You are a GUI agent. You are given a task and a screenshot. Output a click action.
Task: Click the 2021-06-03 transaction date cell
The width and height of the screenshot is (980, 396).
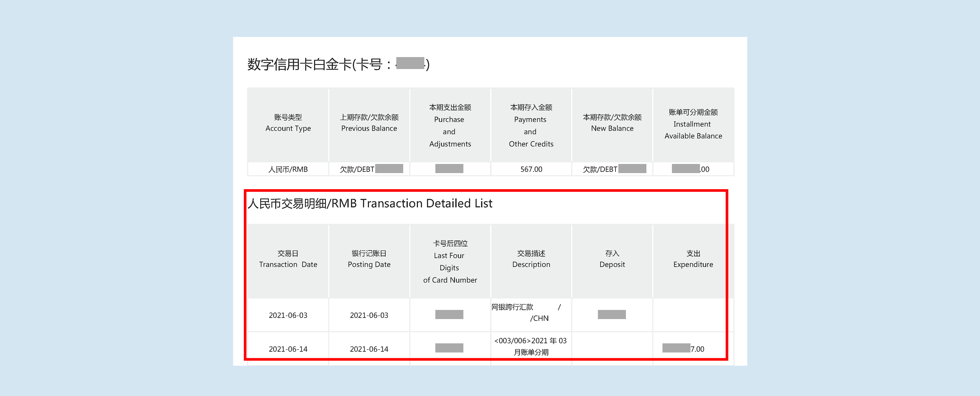288,315
